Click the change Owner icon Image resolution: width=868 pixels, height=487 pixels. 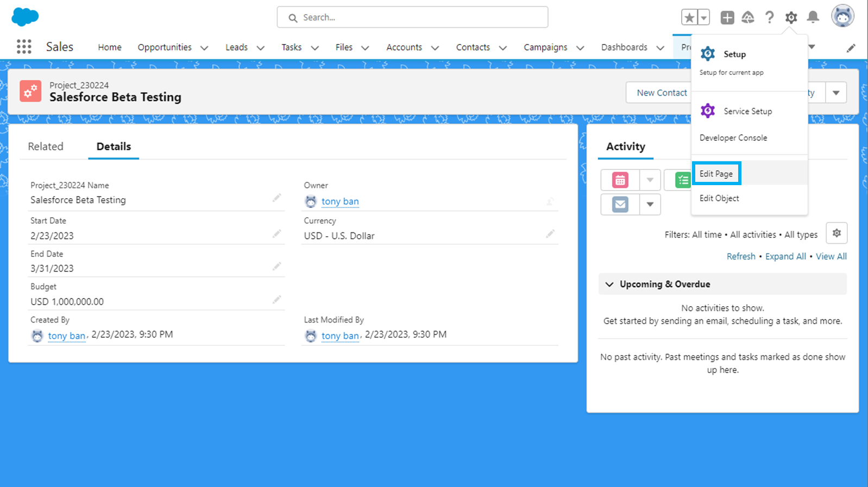(550, 202)
